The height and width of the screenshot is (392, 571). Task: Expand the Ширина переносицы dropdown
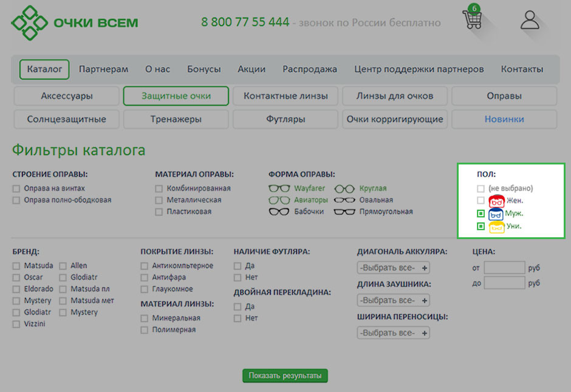click(393, 333)
